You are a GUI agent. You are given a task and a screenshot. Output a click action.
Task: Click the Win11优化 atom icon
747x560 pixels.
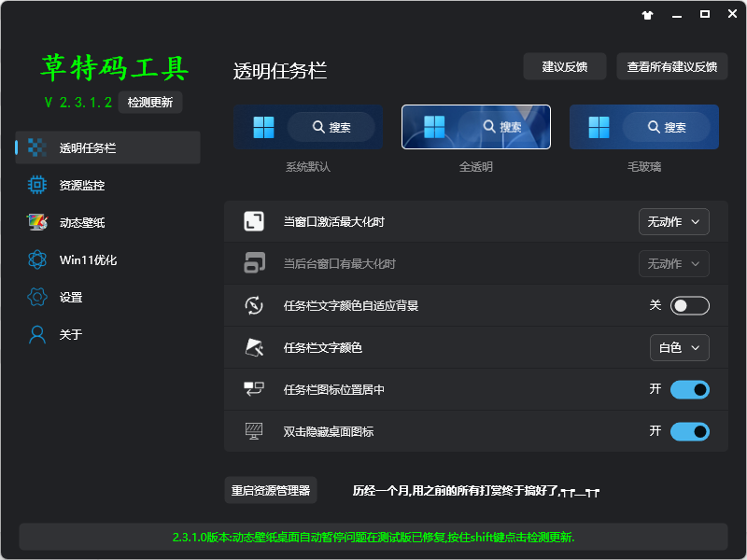click(x=37, y=260)
